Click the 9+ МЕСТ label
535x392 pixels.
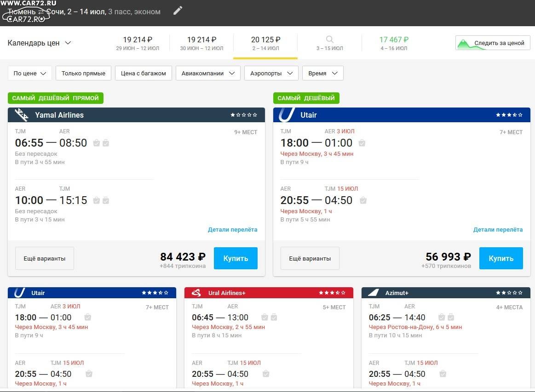246,132
